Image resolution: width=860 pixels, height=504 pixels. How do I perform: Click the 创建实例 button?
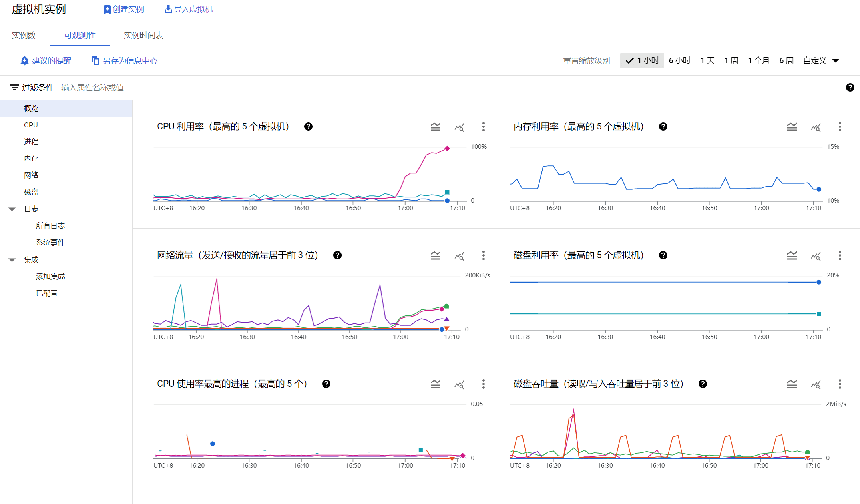pos(124,9)
